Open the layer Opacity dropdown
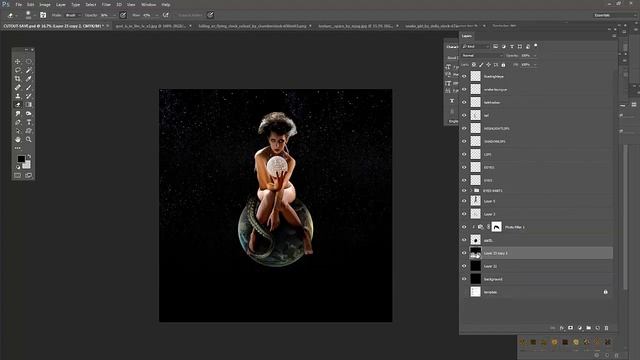The image size is (640, 360). [535, 56]
